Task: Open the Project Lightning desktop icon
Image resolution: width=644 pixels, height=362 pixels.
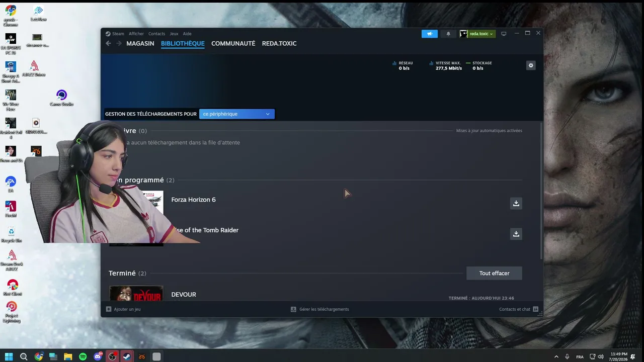Action: (x=11, y=312)
